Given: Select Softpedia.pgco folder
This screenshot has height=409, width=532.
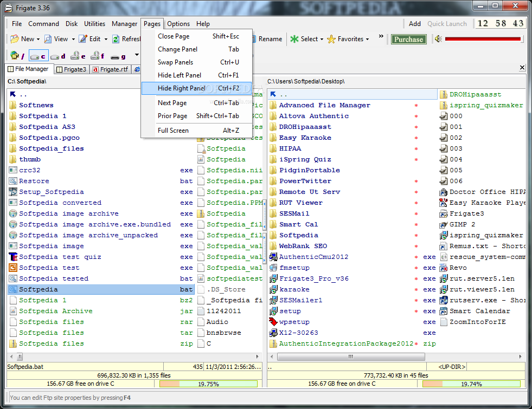Looking at the screenshot, I should click(x=49, y=138).
